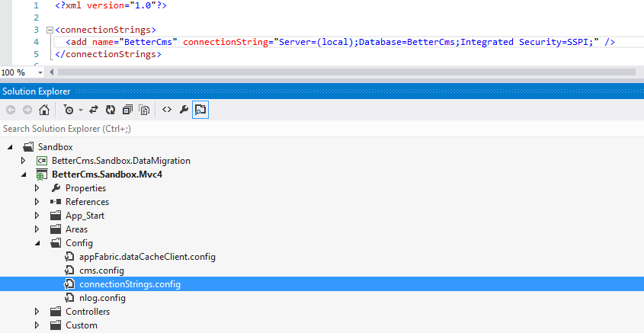The width and height of the screenshot is (644, 333).
Task: Expand the BetterCms.Sandbox.DataMigration project
Action: 24,161
